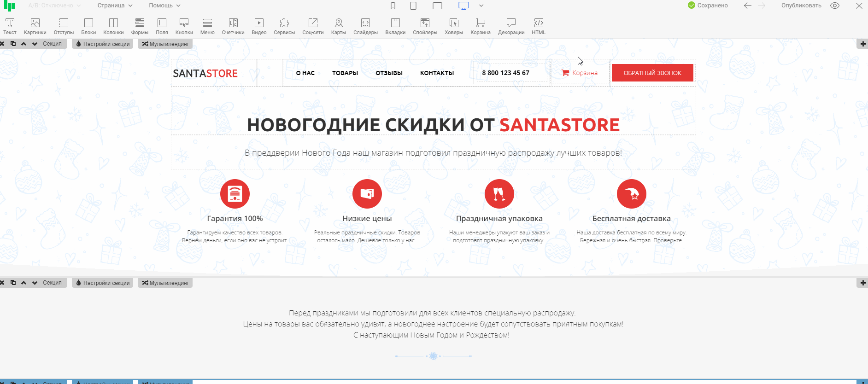The height and width of the screenshot is (384, 868).
Task: Open the Страница dropdown menu
Action: 115,6
